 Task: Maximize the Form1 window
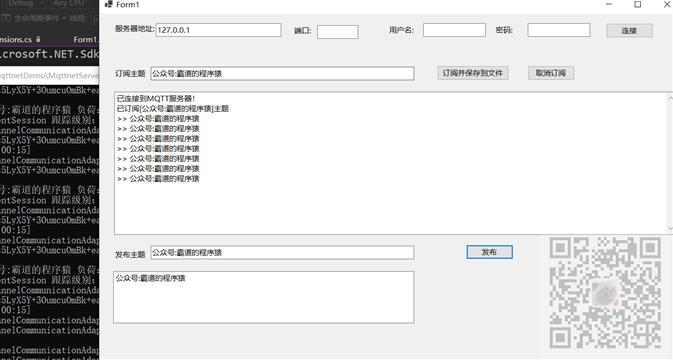click(x=638, y=4)
